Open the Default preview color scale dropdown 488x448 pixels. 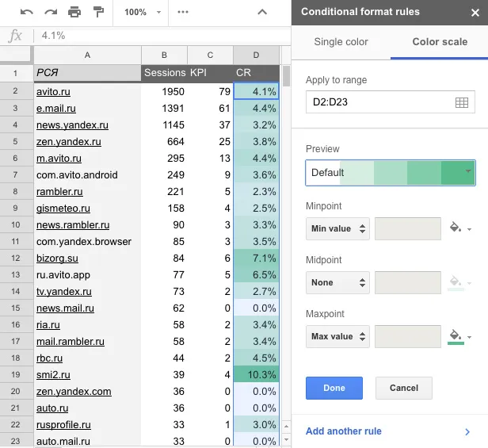pyautogui.click(x=391, y=173)
